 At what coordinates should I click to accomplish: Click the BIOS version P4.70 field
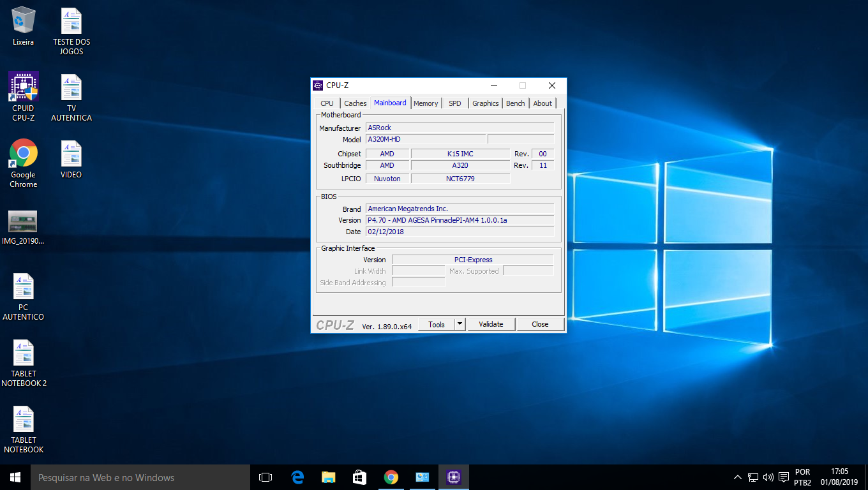(460, 220)
